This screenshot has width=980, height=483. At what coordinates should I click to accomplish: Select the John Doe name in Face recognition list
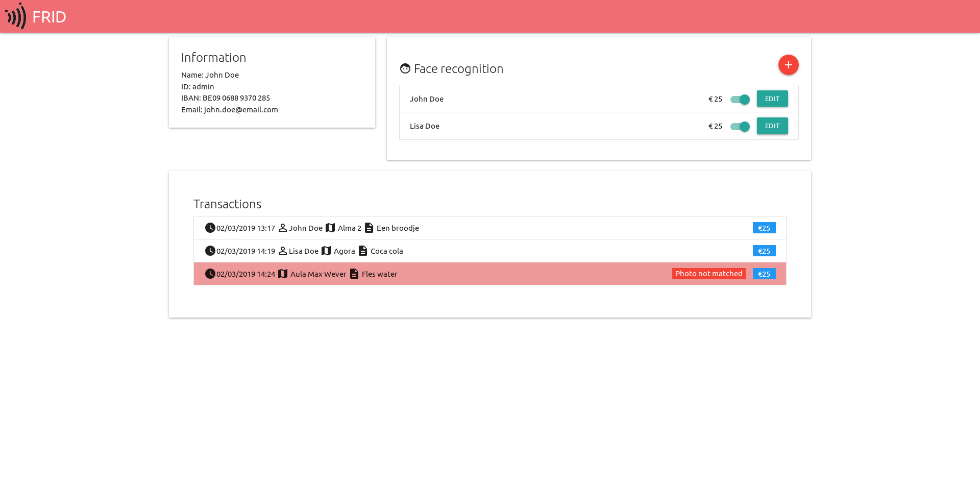427,99
